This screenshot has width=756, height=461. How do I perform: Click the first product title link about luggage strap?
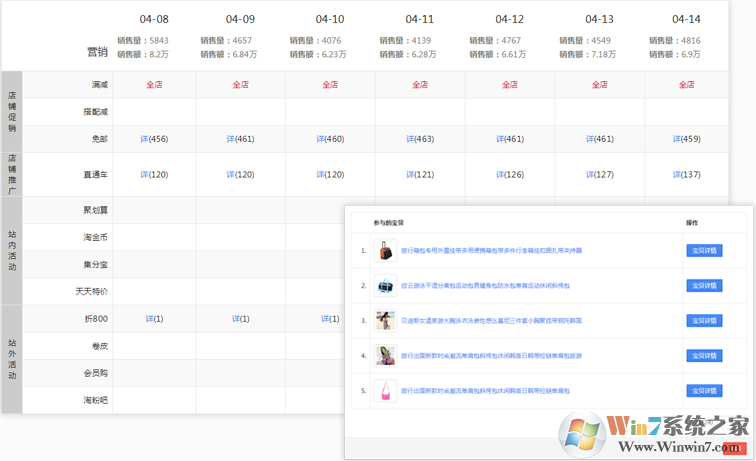pos(490,251)
